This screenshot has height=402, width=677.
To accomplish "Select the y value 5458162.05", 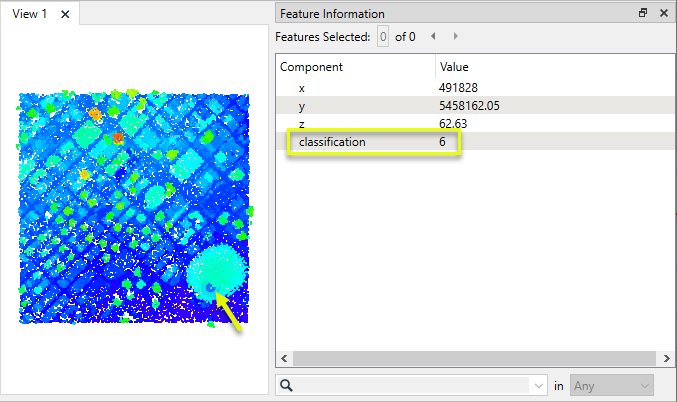I will point(468,105).
